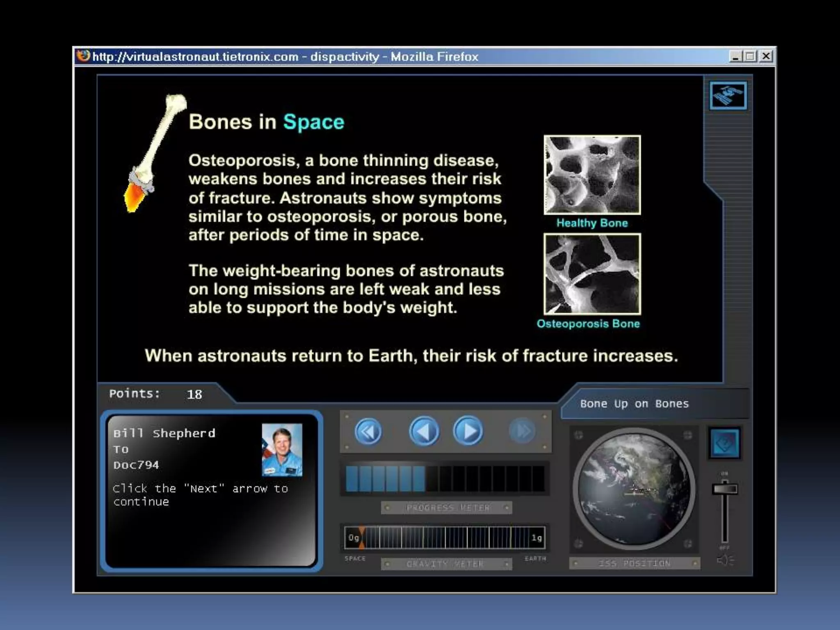Screen dimensions: 840x630
Task: Click the ISS position globe
Action: click(x=634, y=489)
